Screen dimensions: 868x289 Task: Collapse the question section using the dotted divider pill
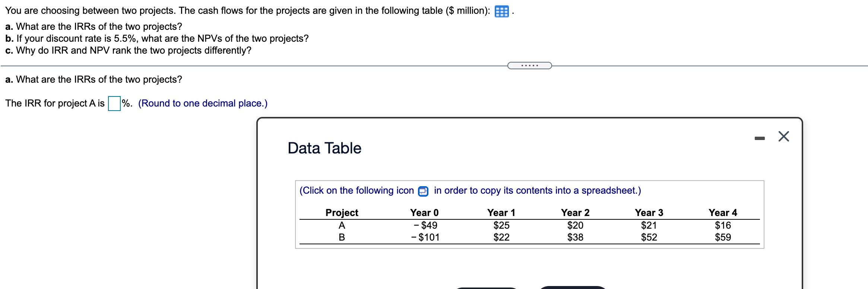pyautogui.click(x=529, y=65)
